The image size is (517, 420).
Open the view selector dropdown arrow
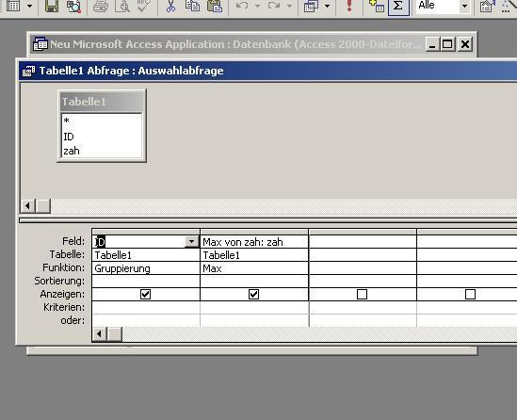pos(29,6)
